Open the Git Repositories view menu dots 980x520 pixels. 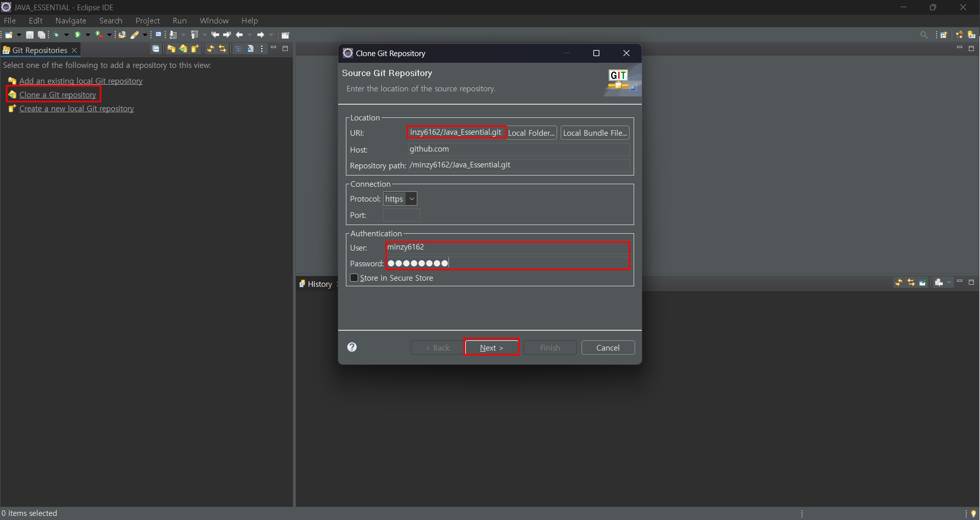(x=262, y=49)
